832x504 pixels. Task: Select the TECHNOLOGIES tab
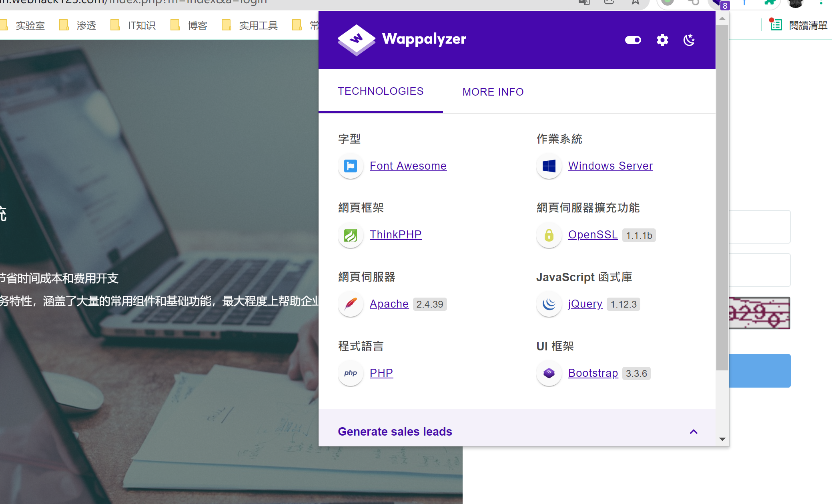(x=381, y=91)
